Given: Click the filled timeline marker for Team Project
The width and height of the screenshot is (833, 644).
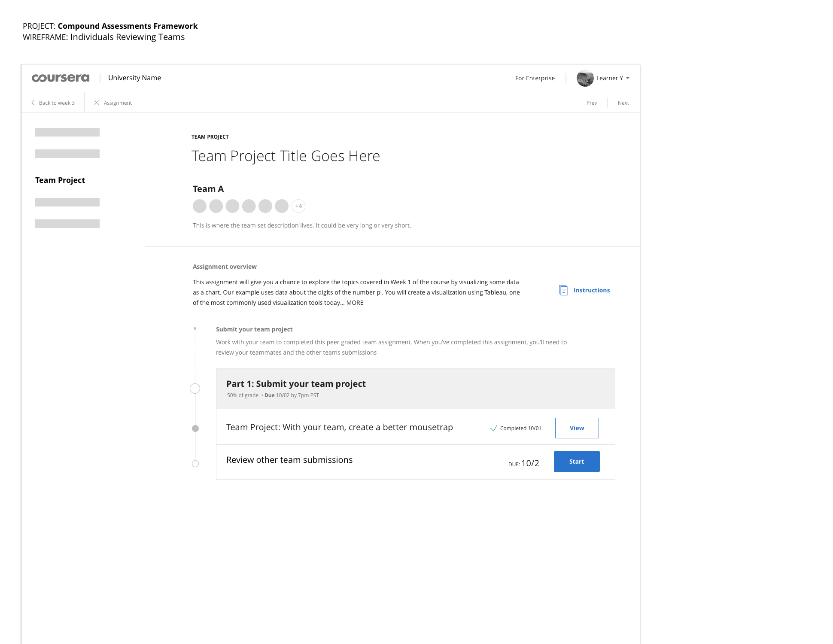Looking at the screenshot, I should pyautogui.click(x=195, y=428).
